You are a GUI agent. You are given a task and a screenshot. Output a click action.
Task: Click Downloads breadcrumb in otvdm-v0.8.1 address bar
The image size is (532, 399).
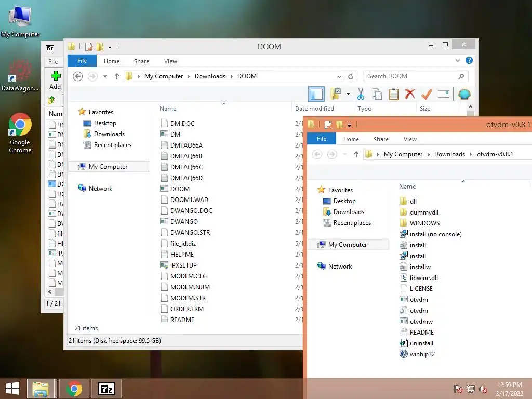coord(449,154)
